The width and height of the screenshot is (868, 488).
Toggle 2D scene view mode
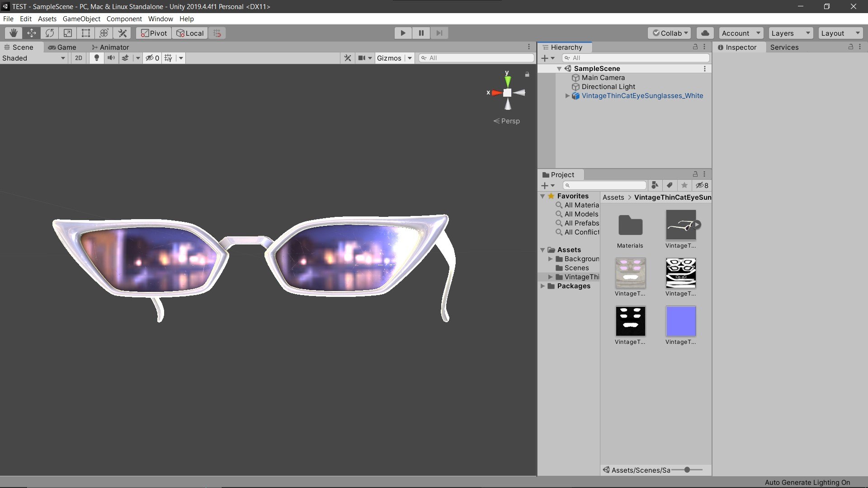(x=79, y=58)
